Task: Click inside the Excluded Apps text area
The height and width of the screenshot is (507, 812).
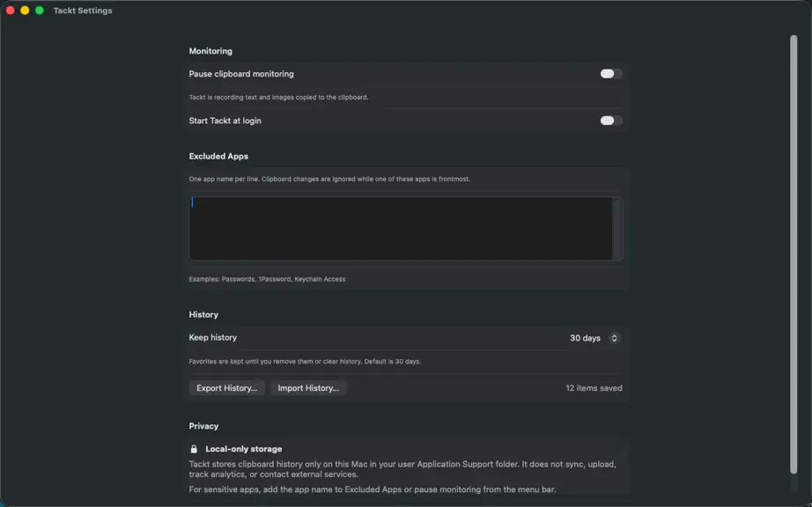Action: click(x=401, y=228)
